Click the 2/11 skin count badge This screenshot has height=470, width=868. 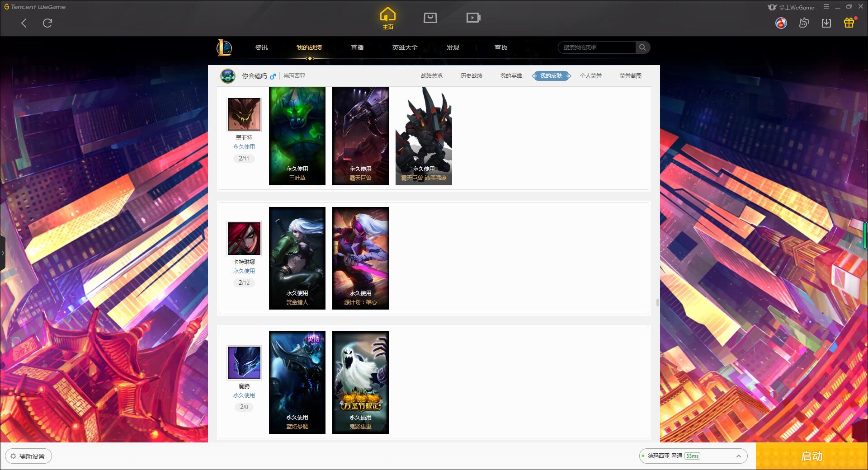click(244, 159)
